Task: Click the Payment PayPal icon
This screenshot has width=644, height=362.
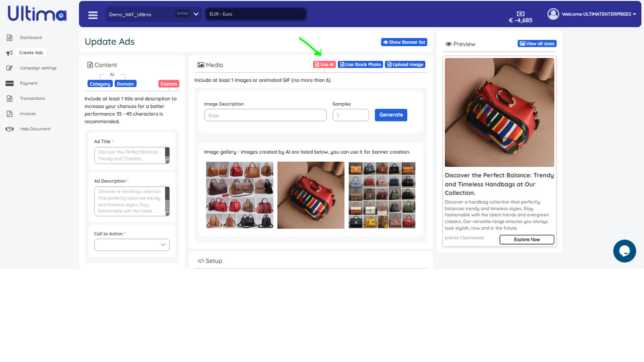Action: point(10,83)
